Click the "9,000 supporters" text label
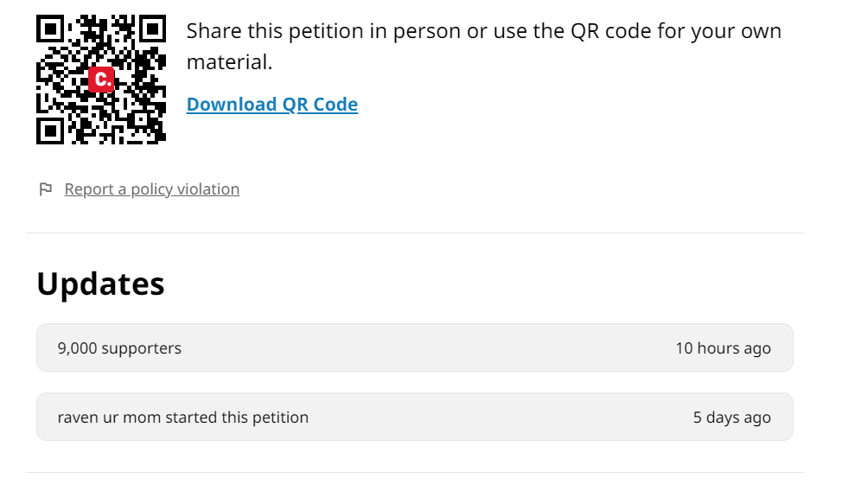854x504 pixels. click(x=119, y=348)
